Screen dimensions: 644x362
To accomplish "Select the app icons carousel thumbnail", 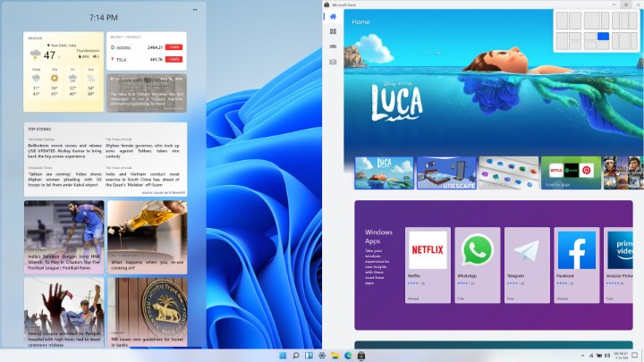I will click(508, 173).
